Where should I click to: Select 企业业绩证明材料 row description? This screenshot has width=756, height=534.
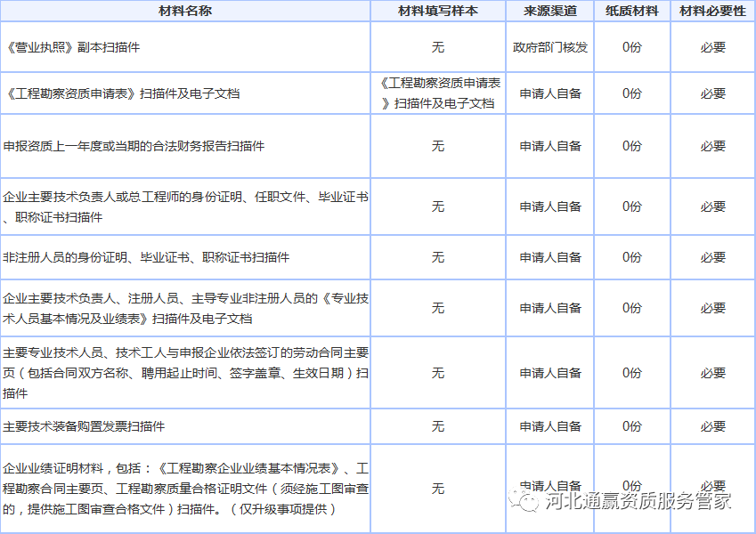[x=185, y=489]
